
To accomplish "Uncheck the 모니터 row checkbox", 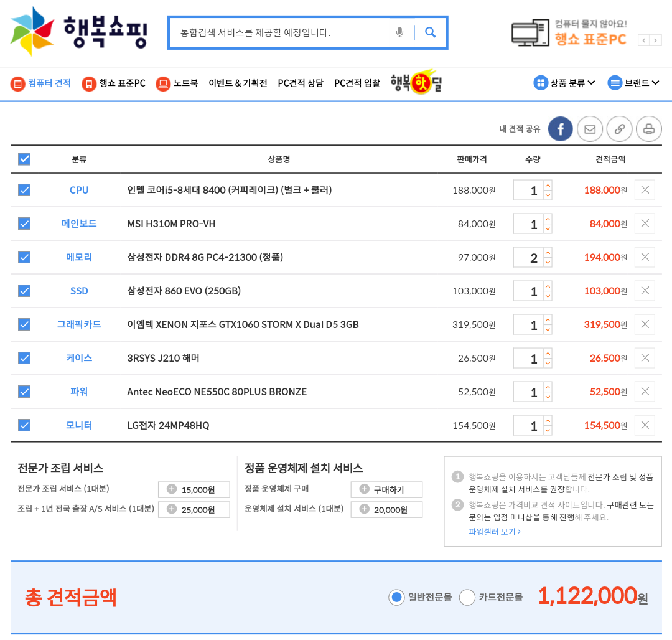I will click(x=24, y=425).
